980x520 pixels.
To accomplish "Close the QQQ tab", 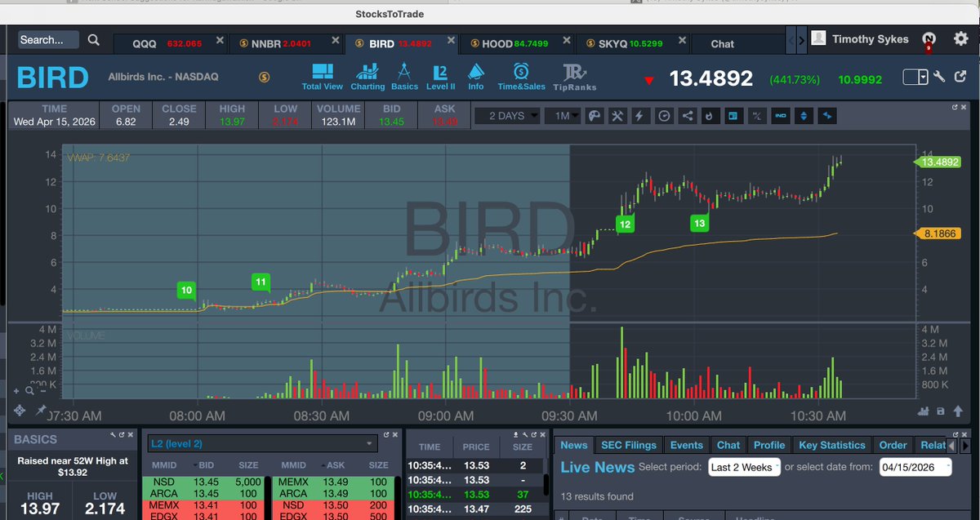I will pos(219,40).
